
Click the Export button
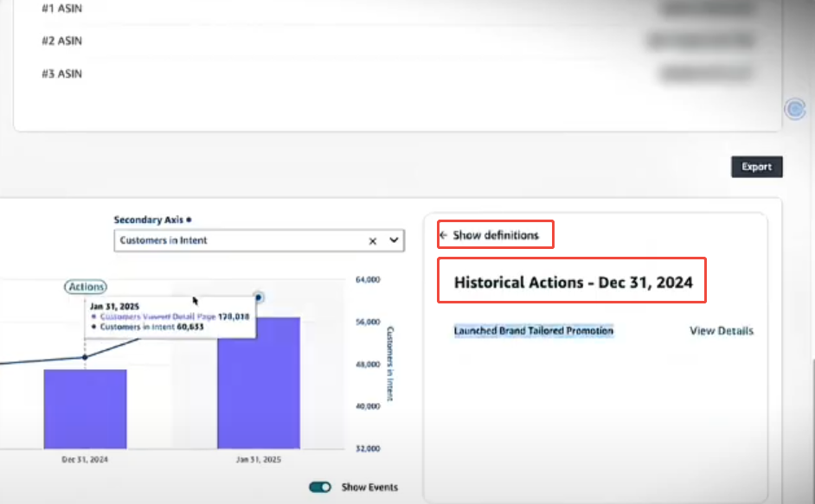coord(756,167)
